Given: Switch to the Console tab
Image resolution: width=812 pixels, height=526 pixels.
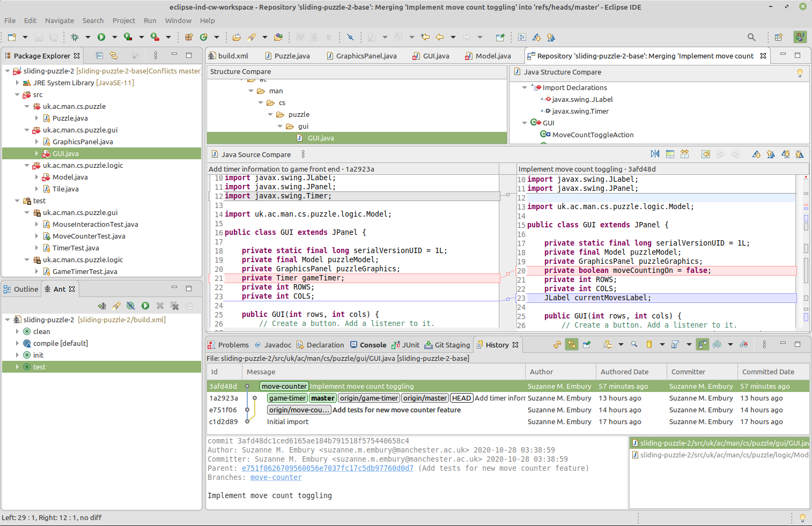Looking at the screenshot, I should (368, 345).
